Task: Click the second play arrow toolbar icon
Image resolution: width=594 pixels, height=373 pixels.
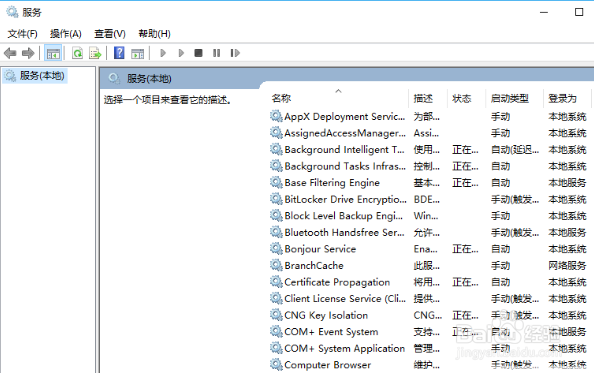Action: (x=181, y=53)
